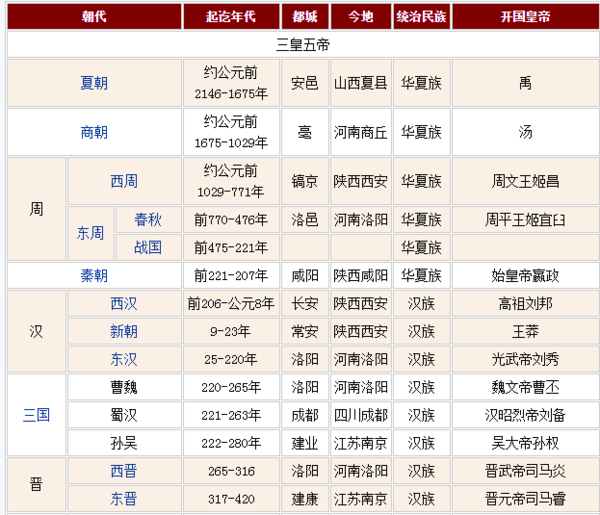Click the 汉昭烈帝刘备 cell

point(526,415)
